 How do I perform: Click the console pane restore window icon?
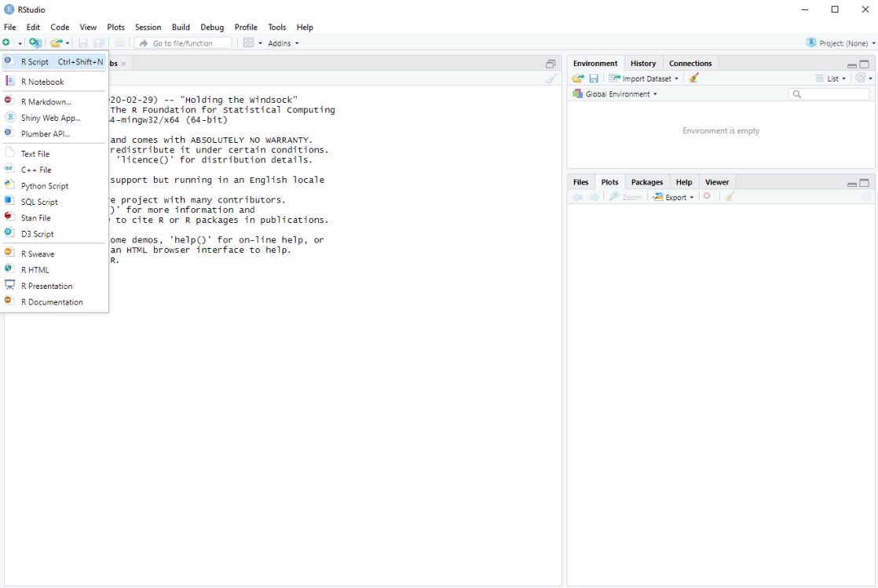point(551,64)
